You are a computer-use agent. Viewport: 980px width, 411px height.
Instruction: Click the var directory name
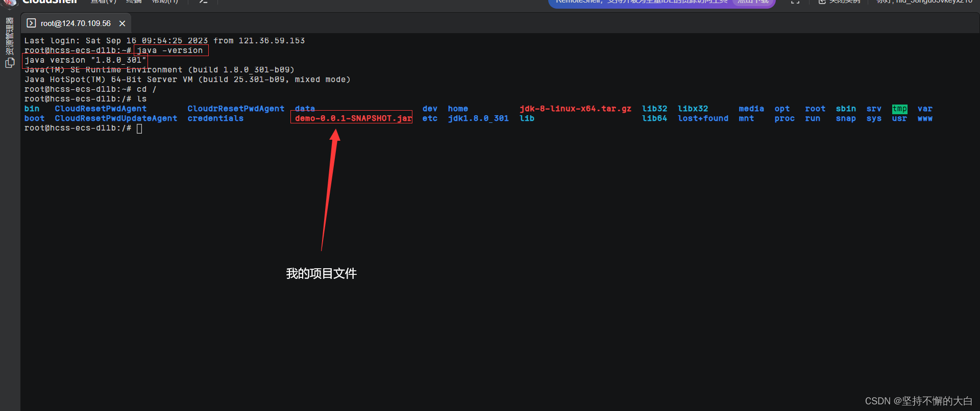coord(925,109)
